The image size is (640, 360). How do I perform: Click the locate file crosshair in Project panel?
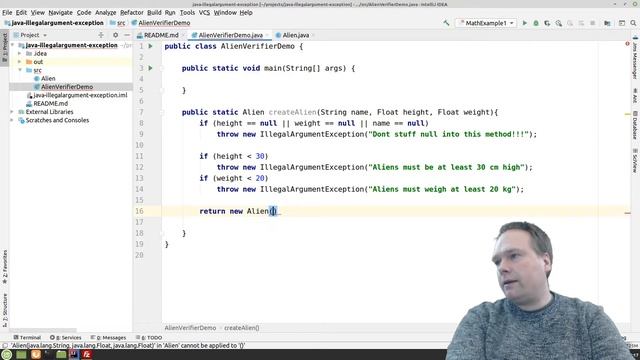[x=101, y=35]
